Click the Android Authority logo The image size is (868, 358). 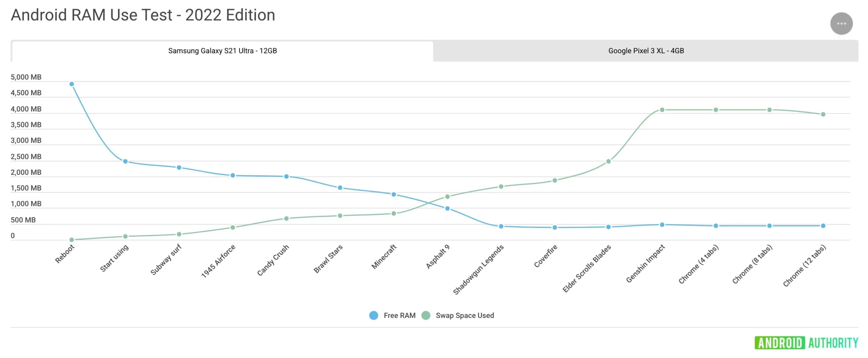[806, 343]
